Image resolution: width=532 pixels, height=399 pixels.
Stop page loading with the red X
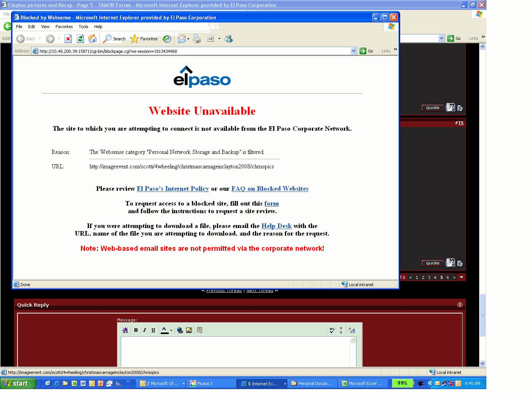tap(68, 39)
